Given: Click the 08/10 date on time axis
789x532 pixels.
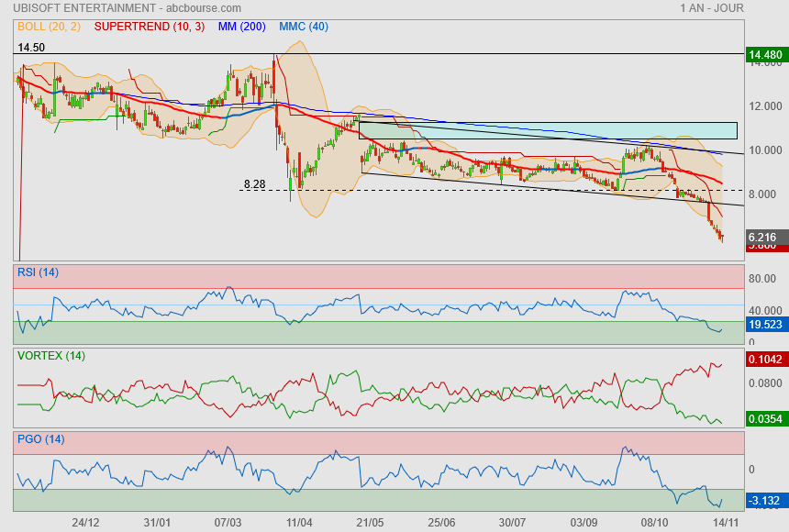Looking at the screenshot, I should [x=654, y=522].
